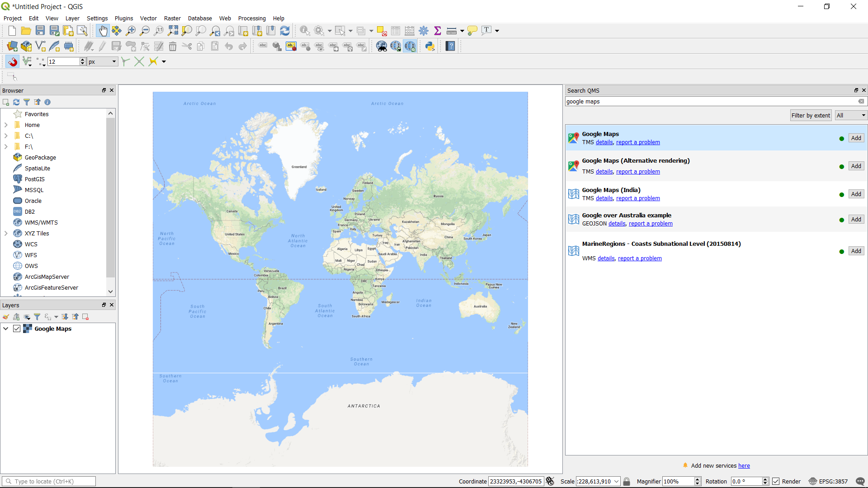Open details link for Google Maps
Image resolution: width=868 pixels, height=488 pixels.
[x=604, y=142]
